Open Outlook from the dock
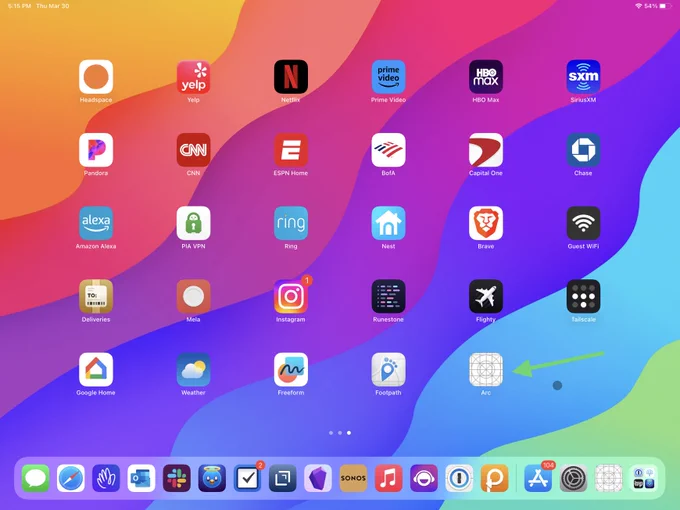 point(141,478)
